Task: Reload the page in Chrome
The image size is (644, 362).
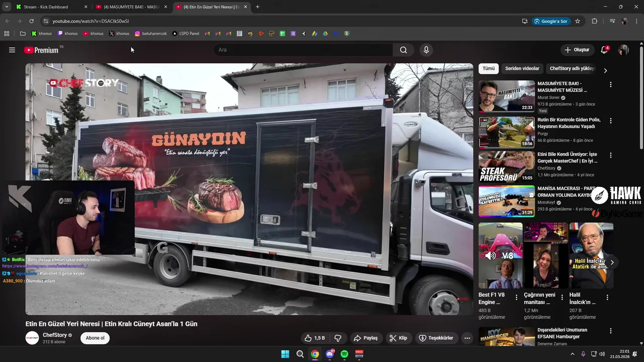Action: [31, 21]
